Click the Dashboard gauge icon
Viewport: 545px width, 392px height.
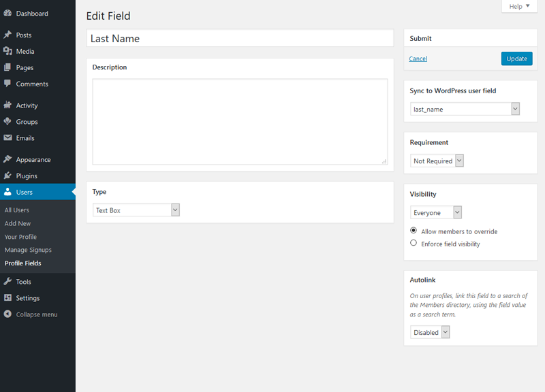[x=7, y=14]
